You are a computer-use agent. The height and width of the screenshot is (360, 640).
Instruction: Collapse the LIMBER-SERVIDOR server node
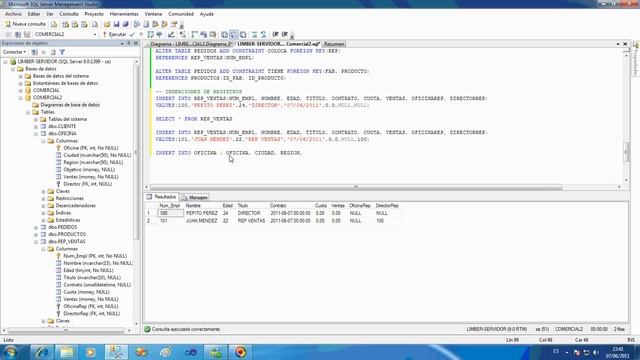tap(6, 62)
